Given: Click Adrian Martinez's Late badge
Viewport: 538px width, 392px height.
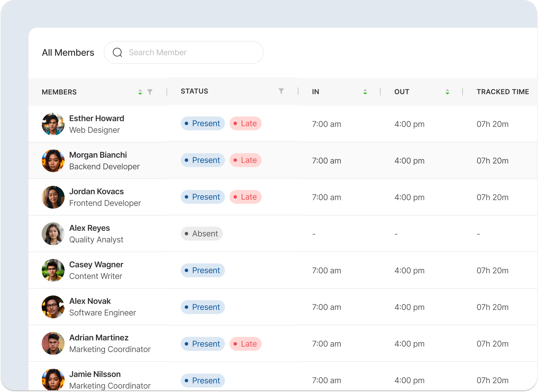Looking at the screenshot, I should 245,344.
